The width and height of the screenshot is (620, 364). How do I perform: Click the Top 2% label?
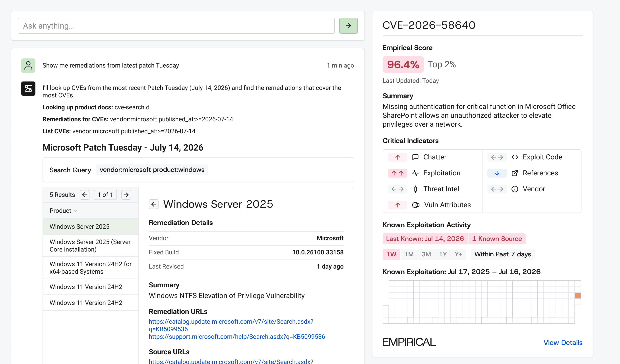[x=442, y=64]
